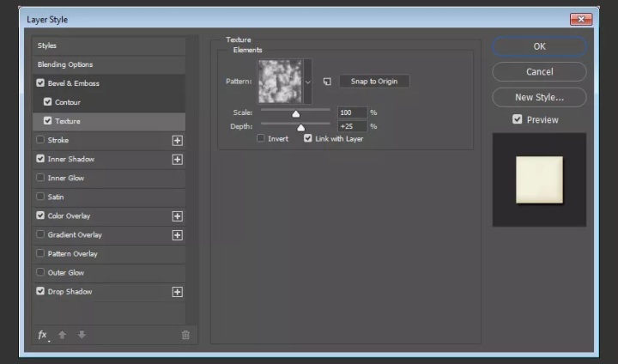Add another Drop Shadow with plus icon

point(178,292)
